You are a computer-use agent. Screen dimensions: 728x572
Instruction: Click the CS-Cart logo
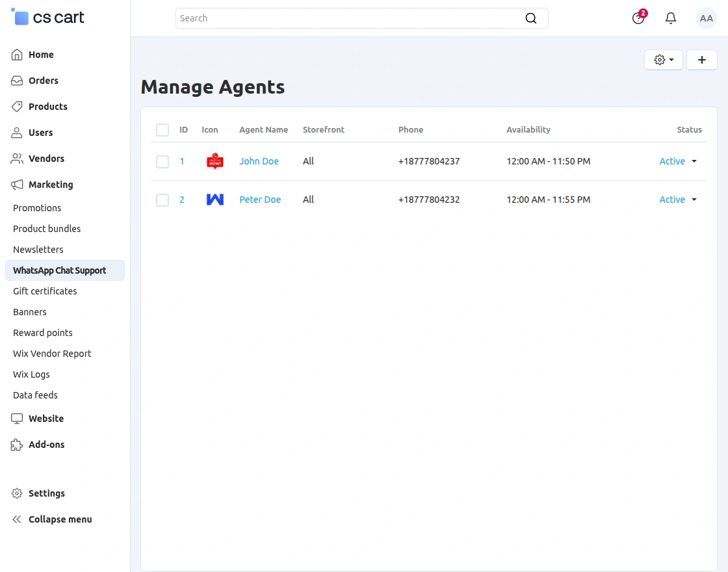click(x=47, y=17)
